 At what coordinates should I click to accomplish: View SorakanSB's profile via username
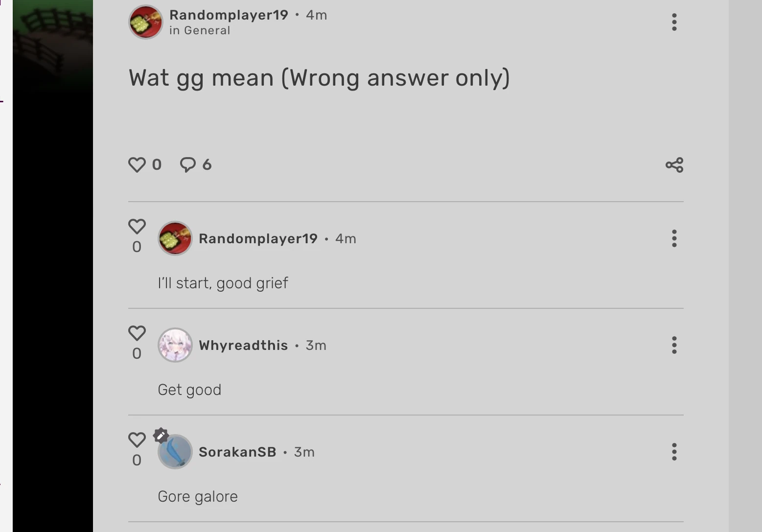[237, 452]
